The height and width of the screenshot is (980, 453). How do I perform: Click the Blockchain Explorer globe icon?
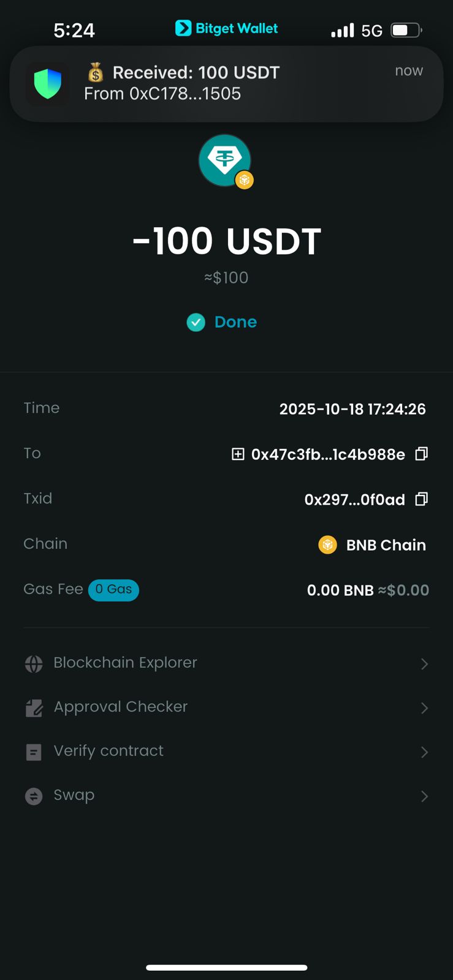click(34, 664)
